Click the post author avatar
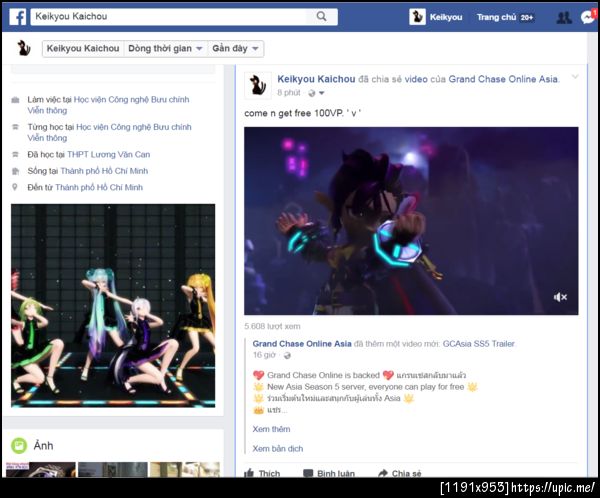 coord(258,85)
